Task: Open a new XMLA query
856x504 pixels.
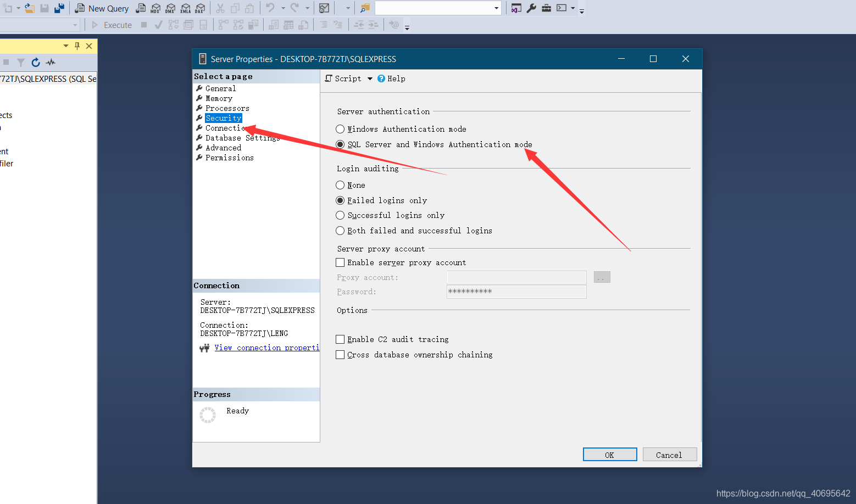Action: (x=185, y=8)
